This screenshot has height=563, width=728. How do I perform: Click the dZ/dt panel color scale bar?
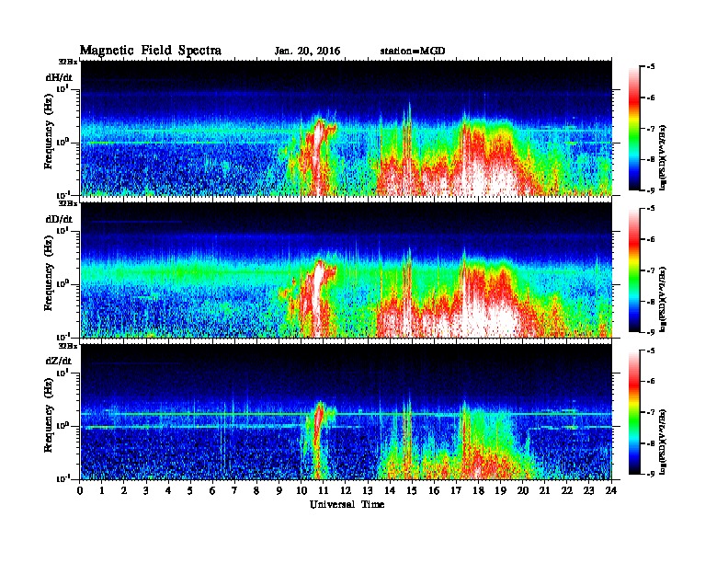click(634, 412)
